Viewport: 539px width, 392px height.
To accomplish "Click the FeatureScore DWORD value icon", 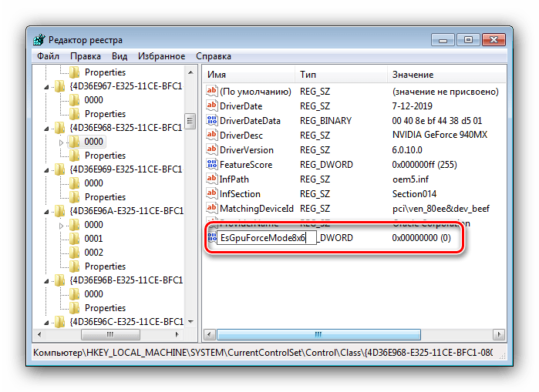I will pos(212,164).
